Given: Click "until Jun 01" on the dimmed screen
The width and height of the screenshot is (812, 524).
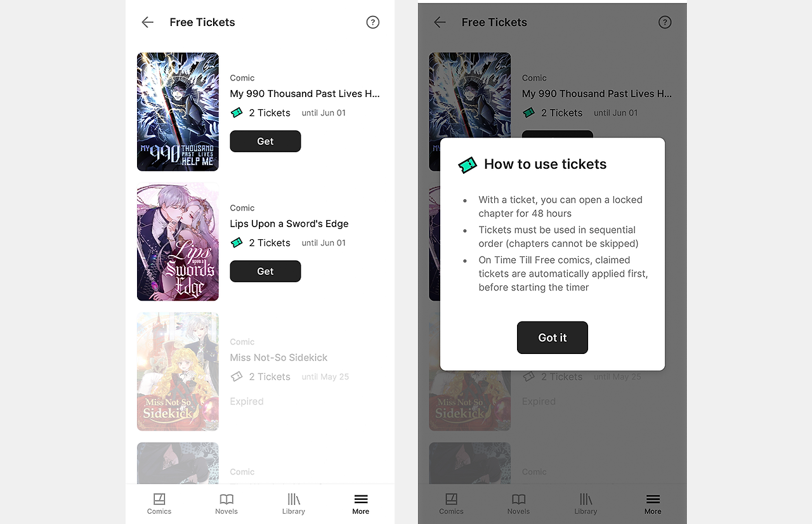Looking at the screenshot, I should click(x=615, y=113).
